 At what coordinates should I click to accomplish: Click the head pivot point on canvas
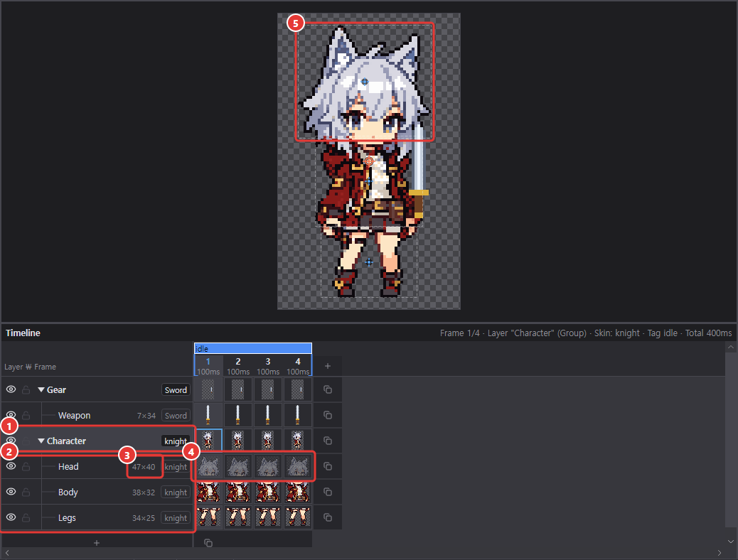pyautogui.click(x=365, y=82)
